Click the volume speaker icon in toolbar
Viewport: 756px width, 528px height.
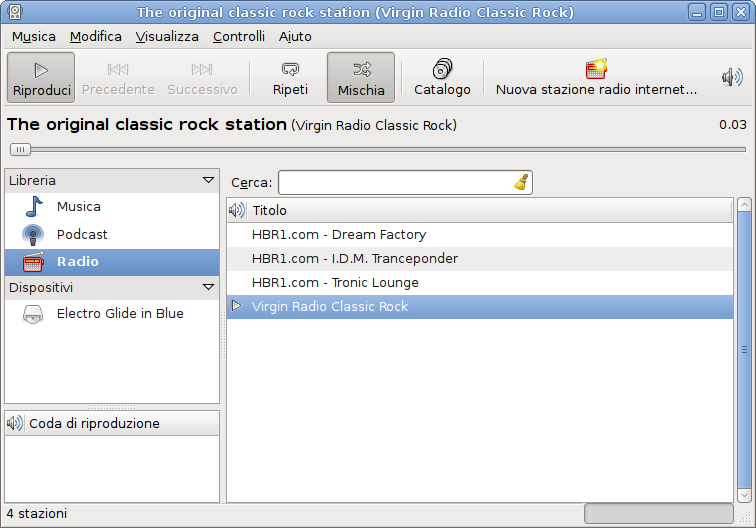point(732,78)
